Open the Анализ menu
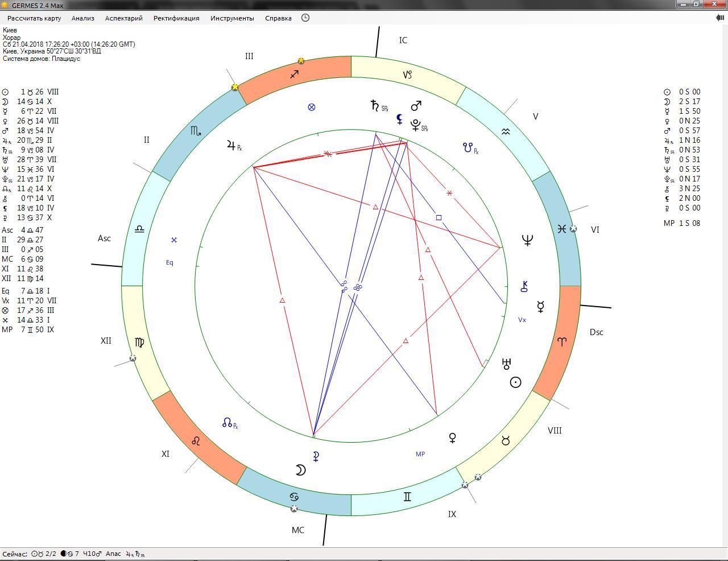The height and width of the screenshot is (561, 728). 82,18
